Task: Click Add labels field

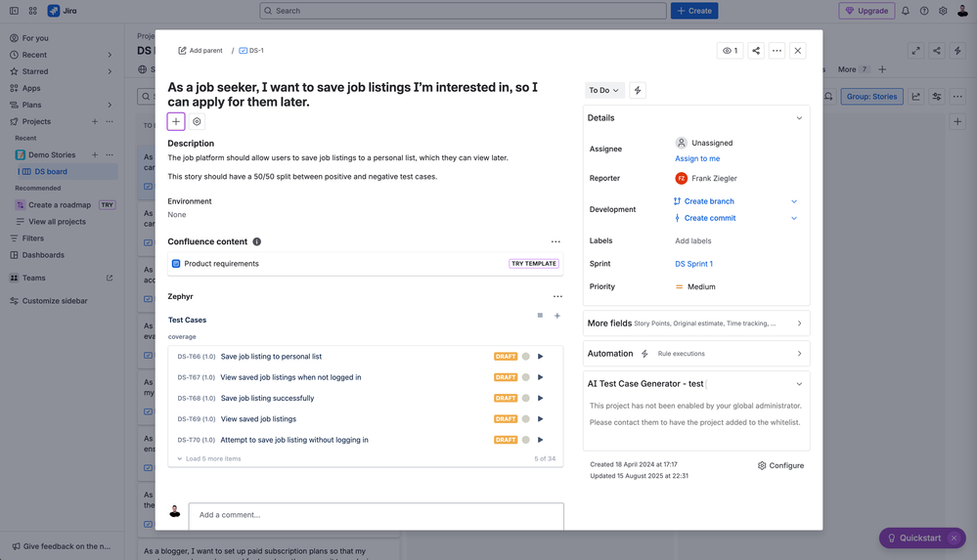Action: tap(692, 240)
